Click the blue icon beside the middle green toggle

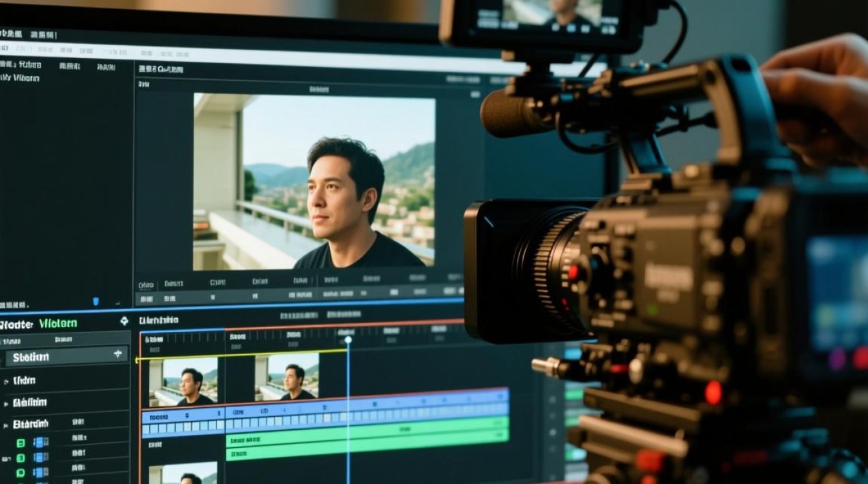tap(41, 458)
